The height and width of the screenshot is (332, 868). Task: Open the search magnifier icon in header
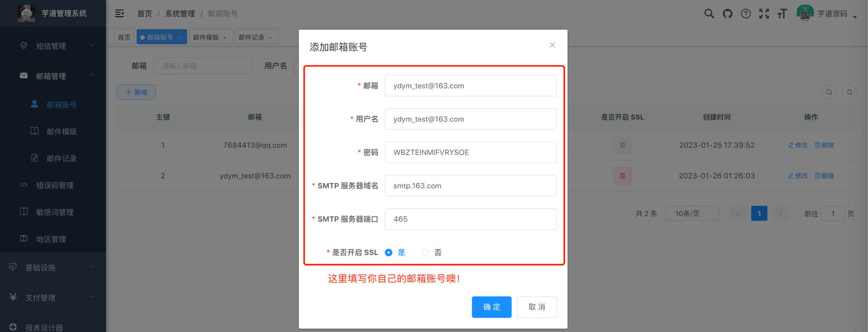[x=709, y=13]
